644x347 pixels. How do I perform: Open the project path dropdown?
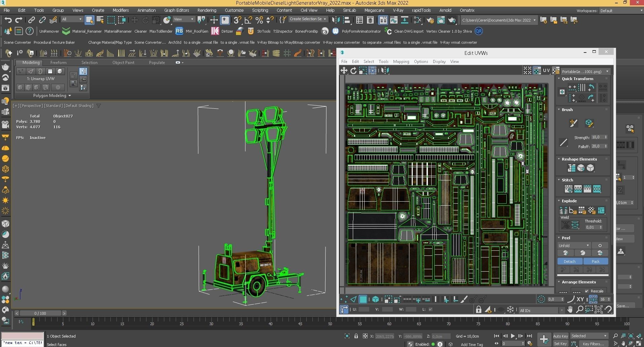pyautogui.click(x=499, y=20)
